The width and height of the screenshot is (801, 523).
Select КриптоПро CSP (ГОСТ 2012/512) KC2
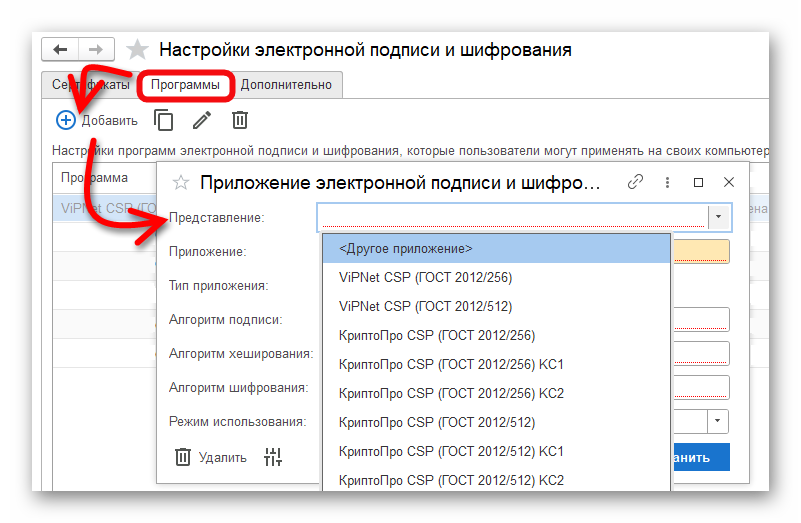(x=496, y=480)
